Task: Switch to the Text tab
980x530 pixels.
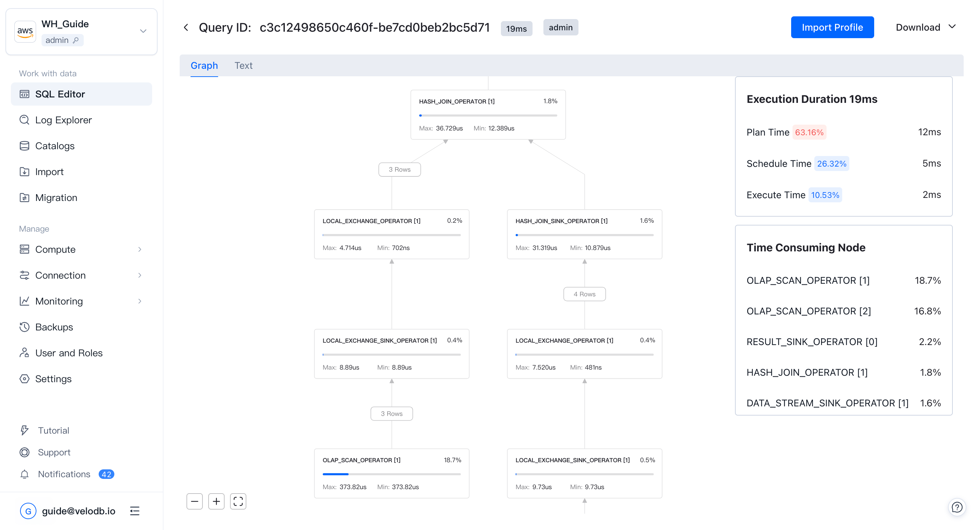Action: (x=243, y=65)
